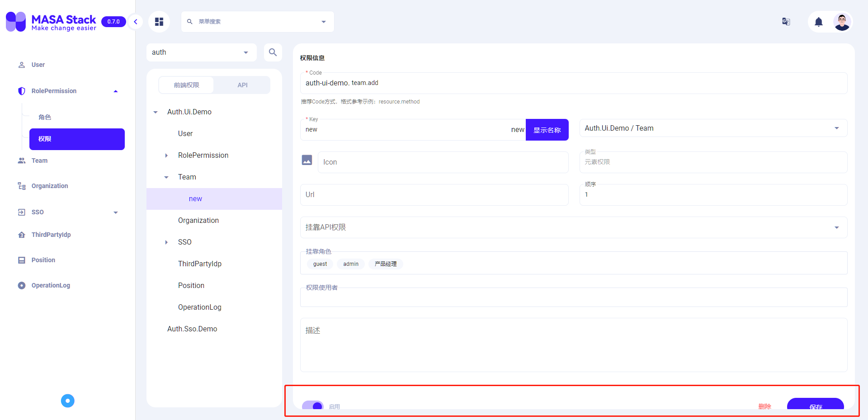Select Organization in the left sidebar
Screen dimensions: 868x420
click(50, 185)
